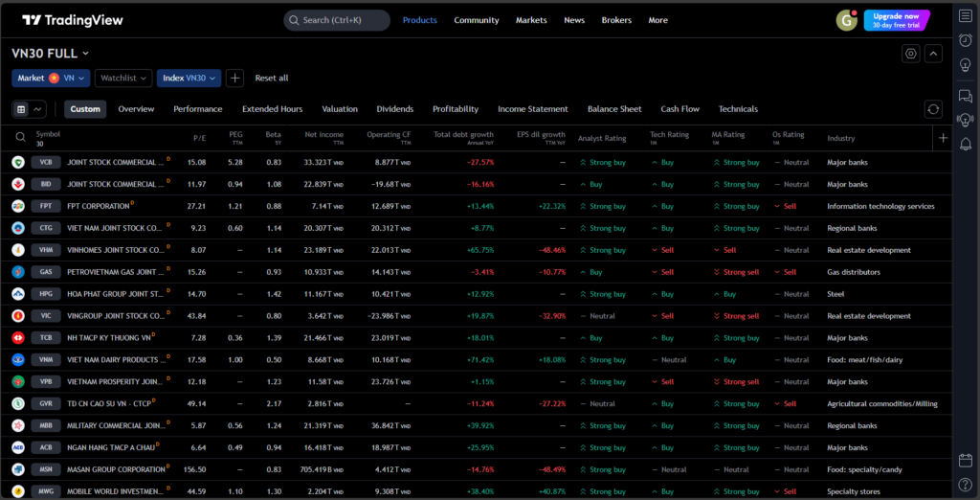This screenshot has height=500, width=980.
Task: Click the BID stock logo icon
Action: tap(18, 185)
